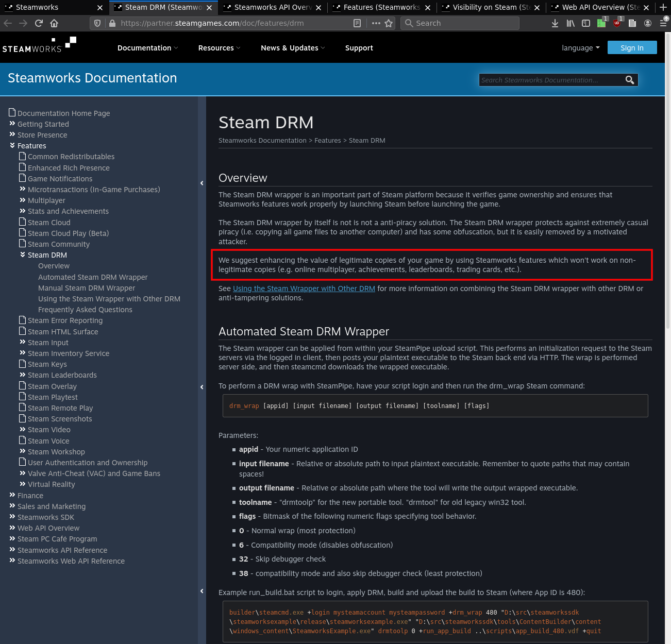Expand the Steam Input item
The height and width of the screenshot is (644, 671).
pos(23,342)
